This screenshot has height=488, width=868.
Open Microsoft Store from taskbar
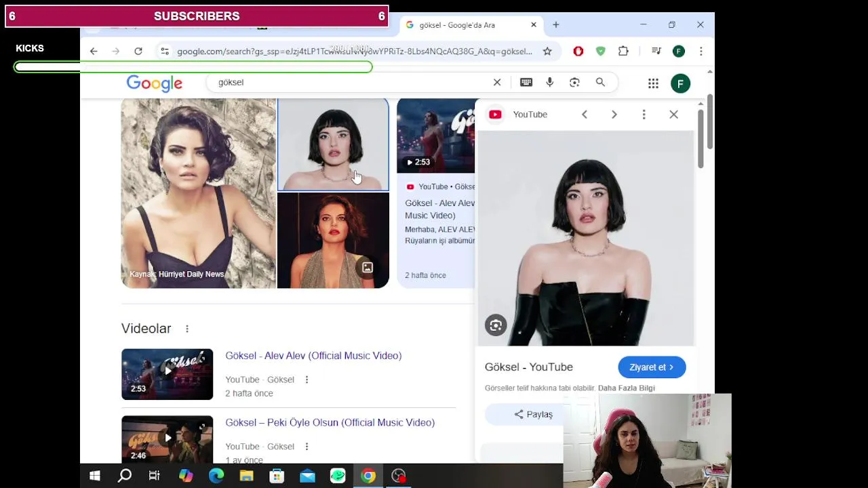coord(277,476)
